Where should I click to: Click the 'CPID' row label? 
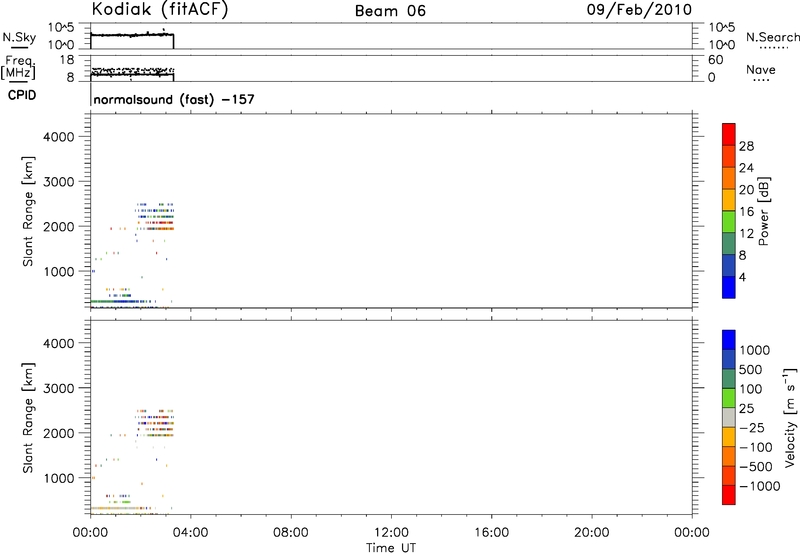[x=22, y=95]
